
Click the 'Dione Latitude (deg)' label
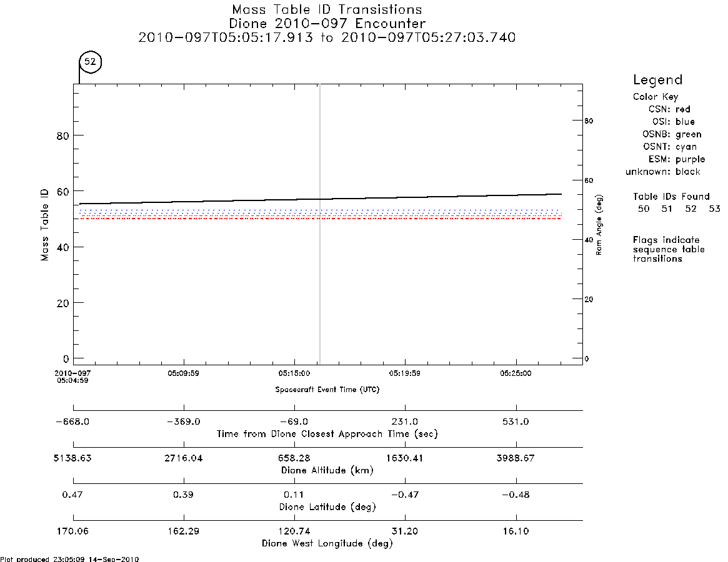(327, 507)
